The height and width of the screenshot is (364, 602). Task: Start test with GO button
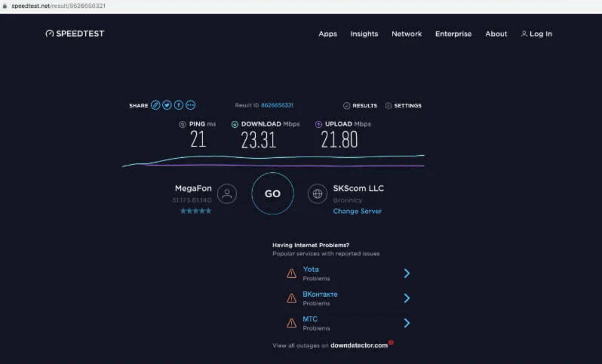(x=273, y=194)
